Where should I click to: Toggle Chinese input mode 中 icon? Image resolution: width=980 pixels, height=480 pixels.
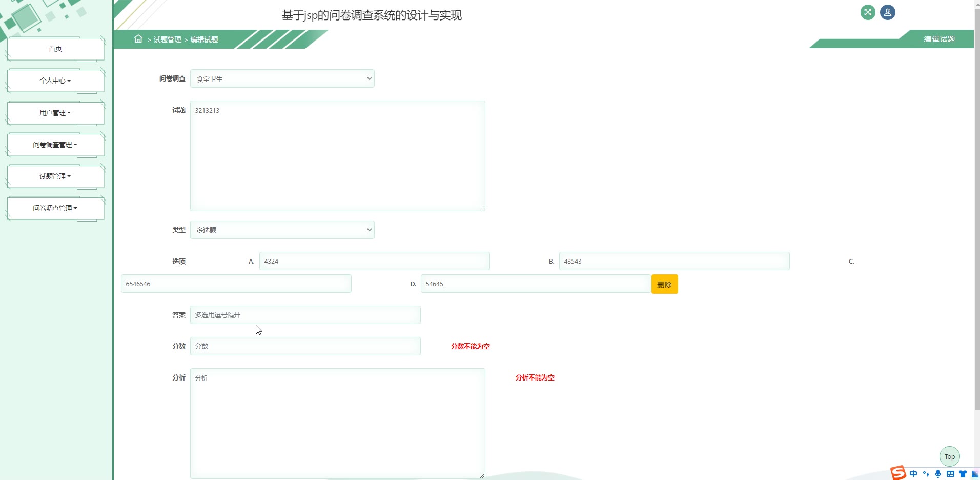913,474
